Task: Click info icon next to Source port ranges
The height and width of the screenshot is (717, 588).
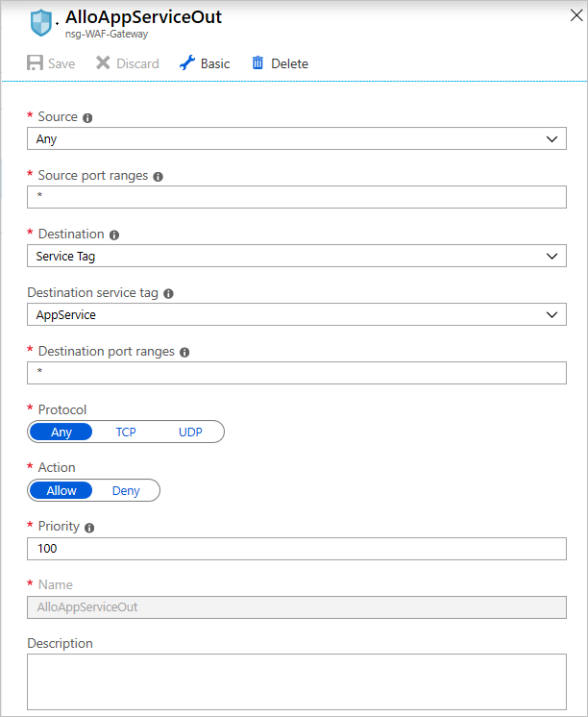Action: point(158,177)
